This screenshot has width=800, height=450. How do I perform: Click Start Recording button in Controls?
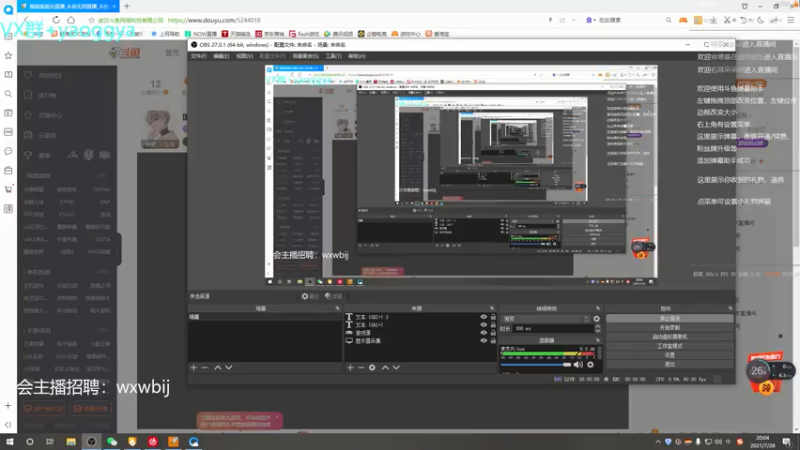[x=669, y=328]
